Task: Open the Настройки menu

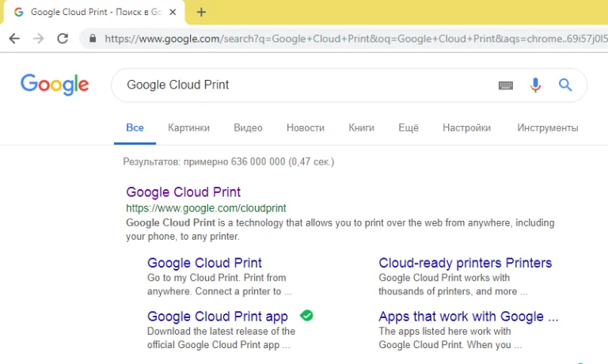Action: click(x=467, y=127)
